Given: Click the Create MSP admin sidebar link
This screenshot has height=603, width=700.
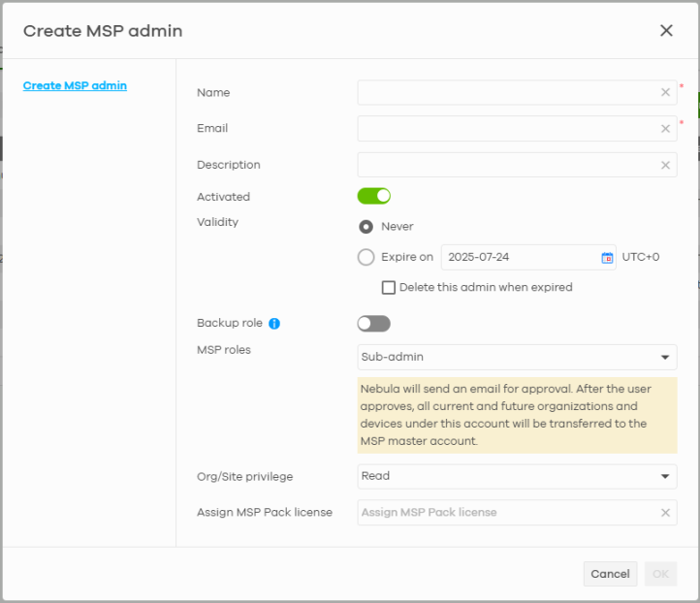Looking at the screenshot, I should click(75, 85).
